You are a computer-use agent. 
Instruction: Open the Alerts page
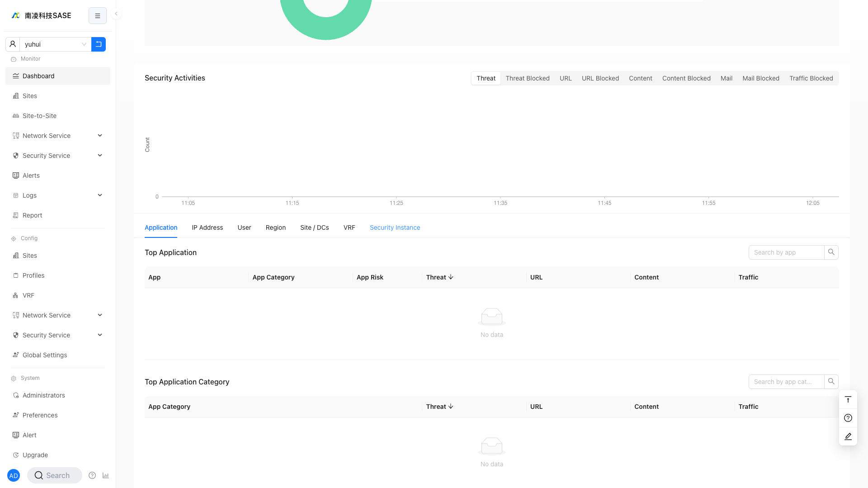(58, 175)
